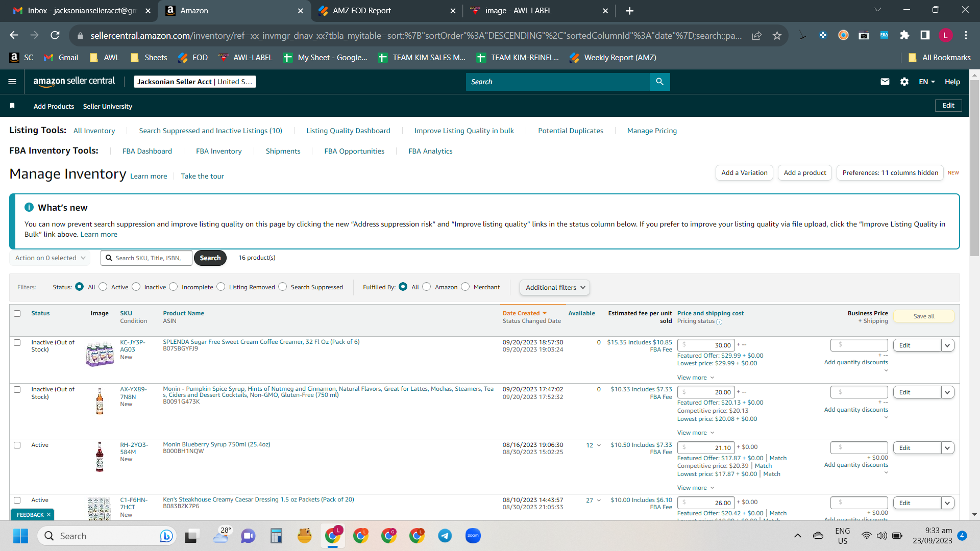Expand available quantity 12 for Blueberry Syrup
Screen dimensions: 980x551
(x=593, y=445)
